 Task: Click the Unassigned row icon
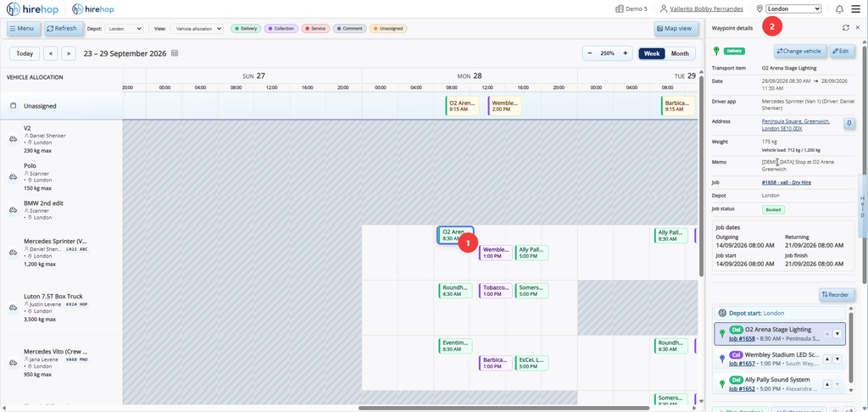[x=14, y=106]
